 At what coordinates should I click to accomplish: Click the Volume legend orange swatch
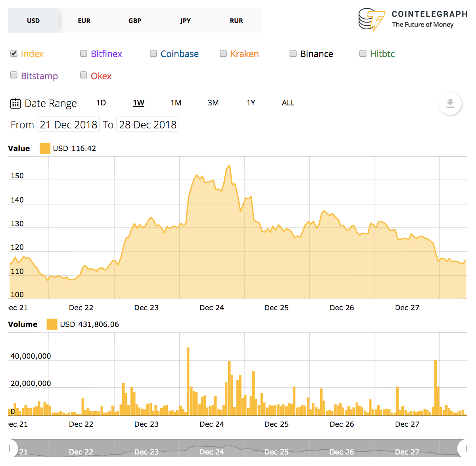pyautogui.click(x=52, y=324)
